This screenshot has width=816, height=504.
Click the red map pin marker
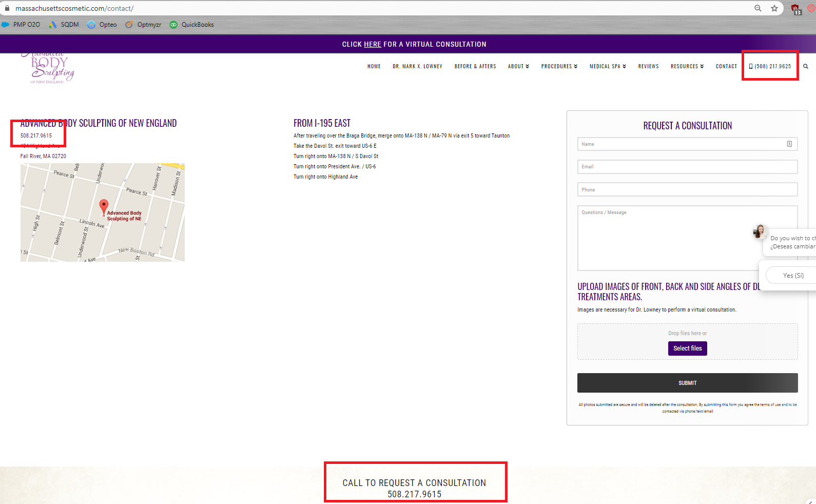pyautogui.click(x=104, y=207)
